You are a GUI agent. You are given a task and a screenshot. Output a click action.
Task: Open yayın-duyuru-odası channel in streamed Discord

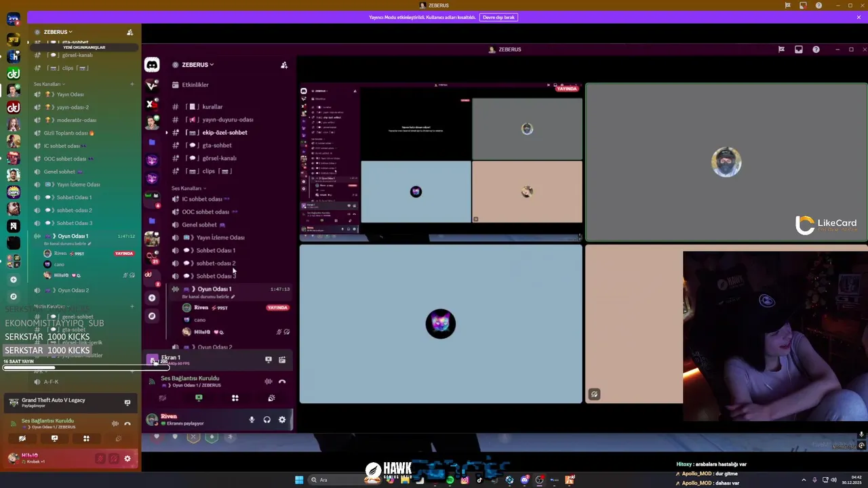[227, 119]
